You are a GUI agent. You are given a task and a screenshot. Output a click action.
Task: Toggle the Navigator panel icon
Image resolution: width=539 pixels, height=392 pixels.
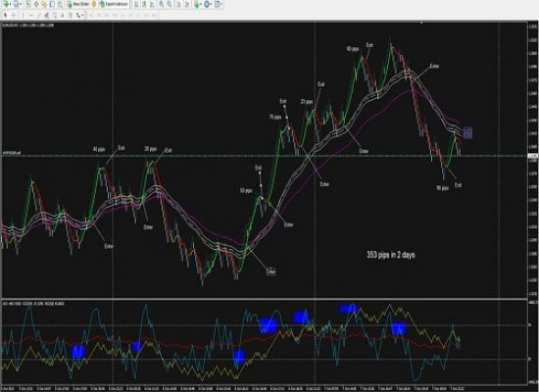pyautogui.click(x=44, y=4)
